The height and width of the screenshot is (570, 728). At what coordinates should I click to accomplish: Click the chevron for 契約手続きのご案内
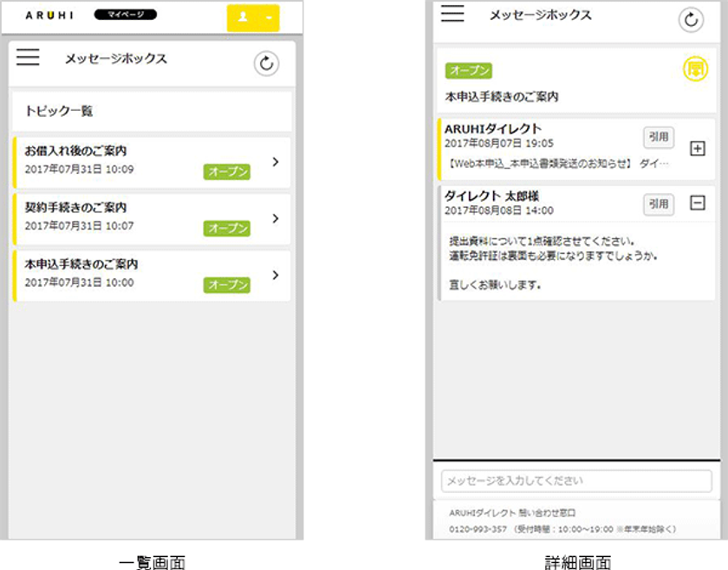(276, 218)
